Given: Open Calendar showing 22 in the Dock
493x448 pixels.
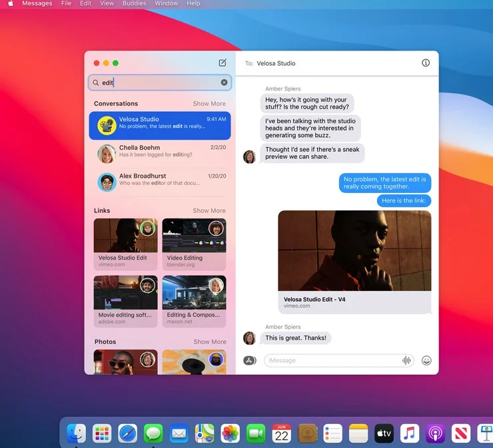Looking at the screenshot, I should click(x=281, y=433).
